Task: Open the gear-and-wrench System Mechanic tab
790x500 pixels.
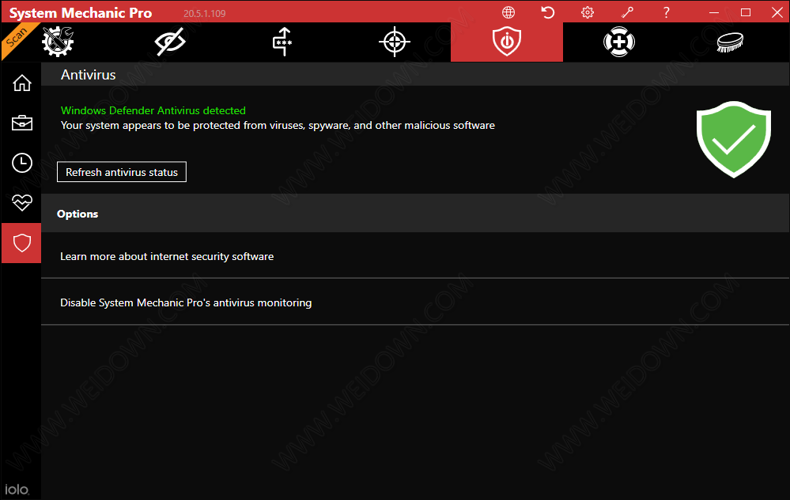Action: point(58,42)
